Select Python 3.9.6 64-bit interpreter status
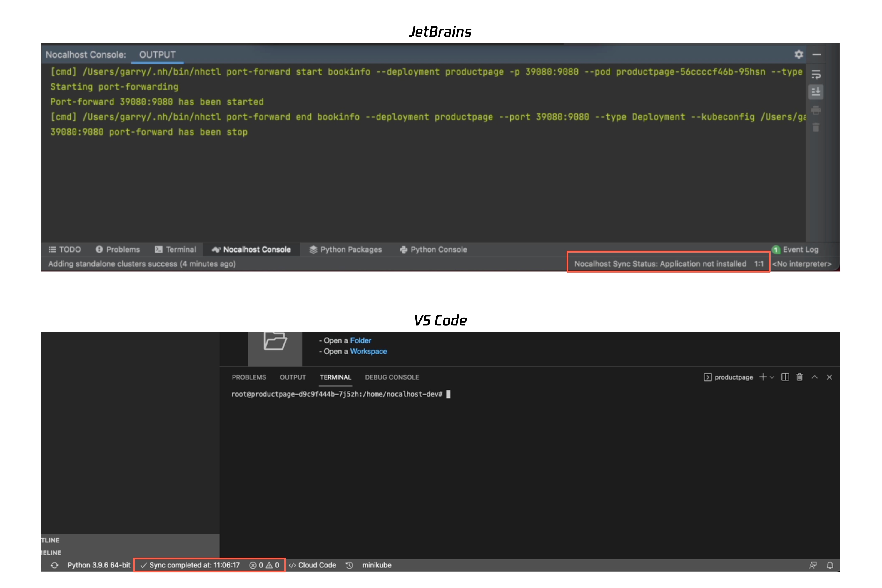 tap(98, 565)
